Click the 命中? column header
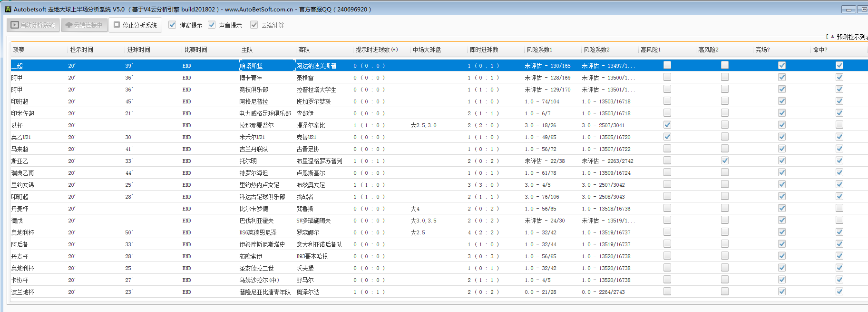The image size is (868, 312). pos(820,50)
